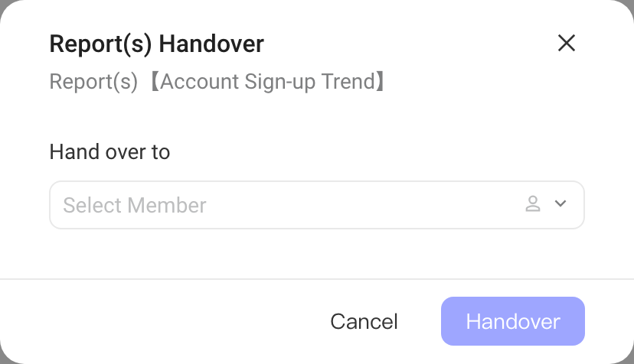Cancel the report handover

click(364, 322)
